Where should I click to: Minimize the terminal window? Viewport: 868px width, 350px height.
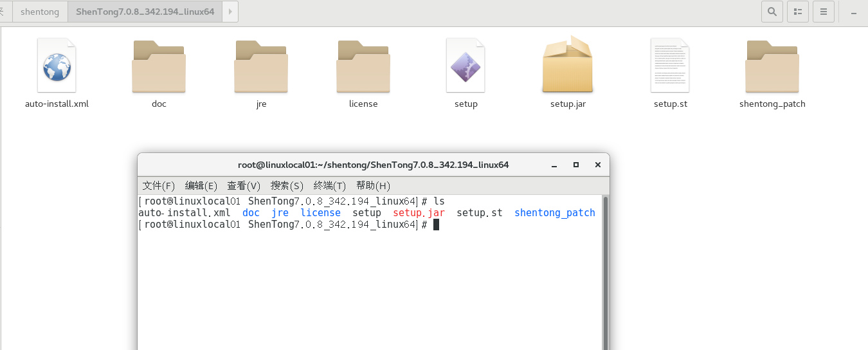click(554, 165)
